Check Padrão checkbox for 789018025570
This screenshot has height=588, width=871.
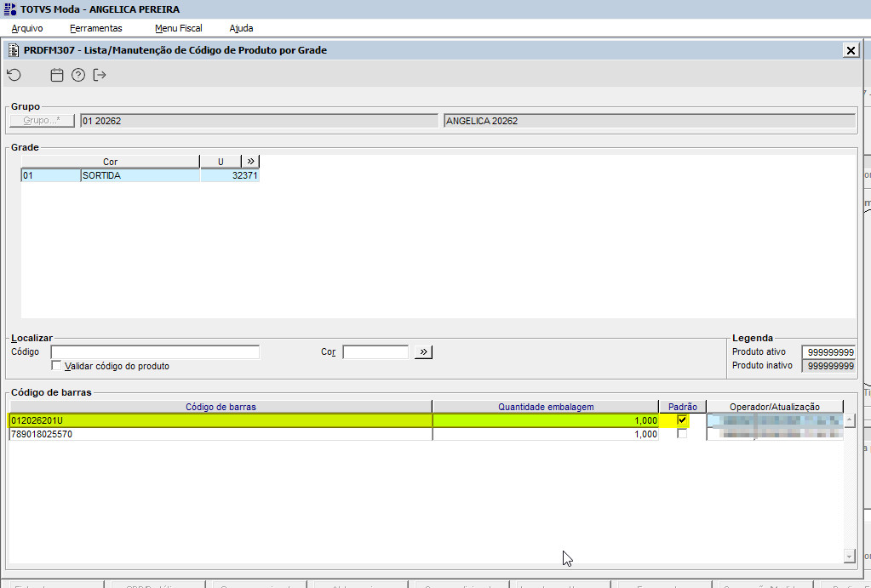click(682, 434)
